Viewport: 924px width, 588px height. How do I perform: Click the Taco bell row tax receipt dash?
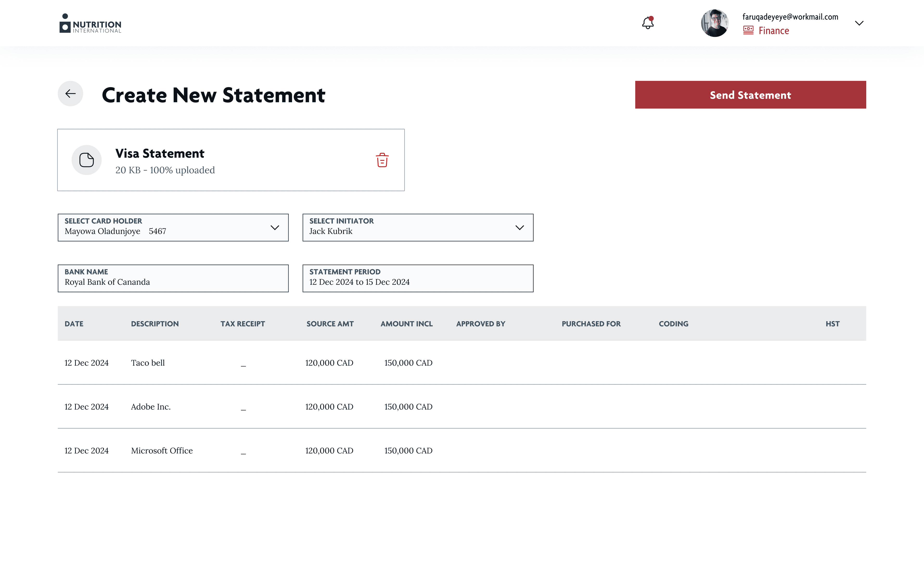(243, 366)
